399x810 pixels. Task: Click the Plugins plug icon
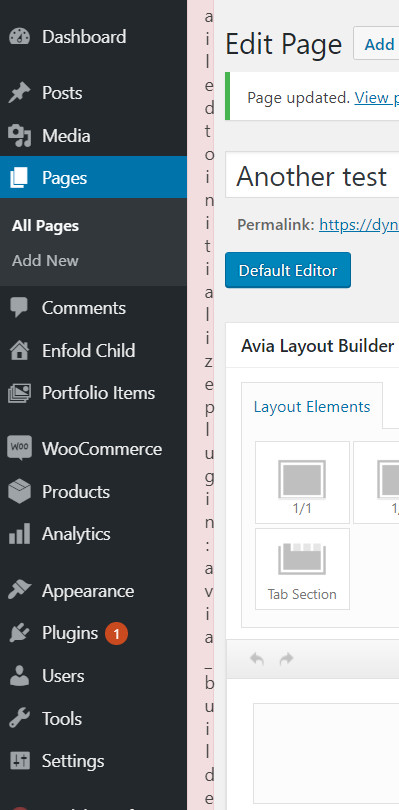click(19, 634)
